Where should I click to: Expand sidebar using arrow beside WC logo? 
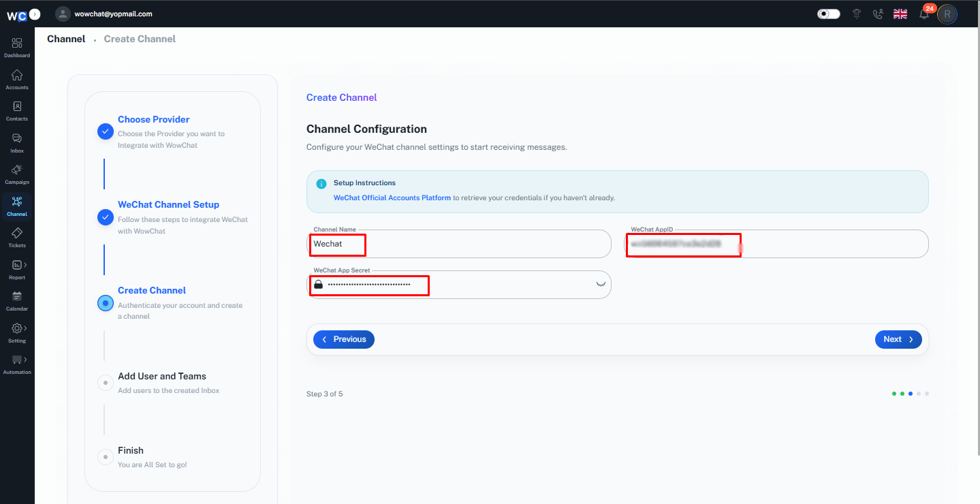(35, 14)
